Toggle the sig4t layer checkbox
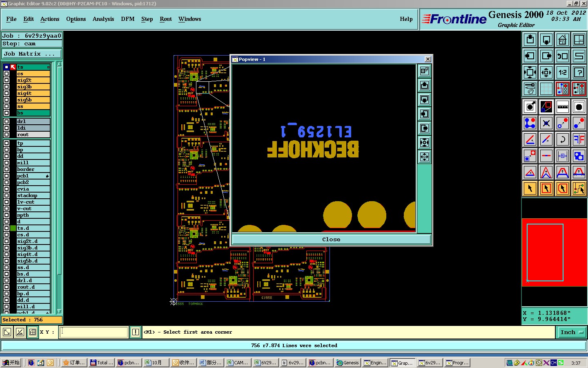Image resolution: width=588 pixels, height=368 pixels. [7, 93]
